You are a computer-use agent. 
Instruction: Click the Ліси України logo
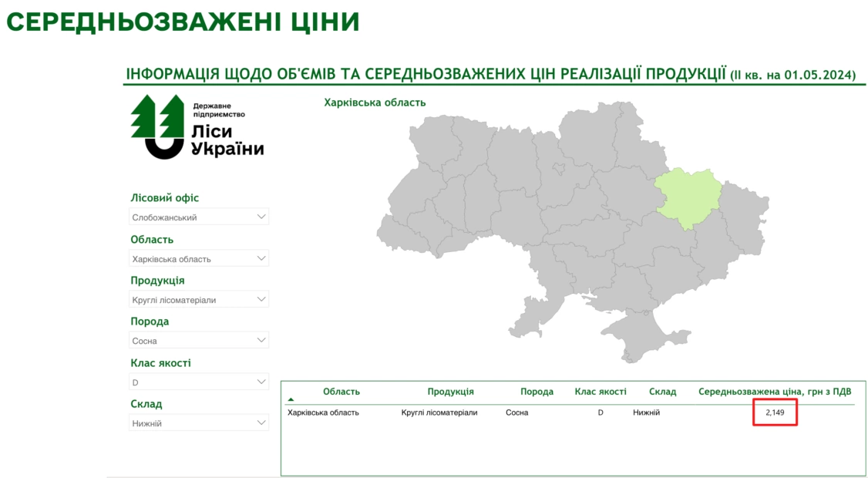(197, 127)
